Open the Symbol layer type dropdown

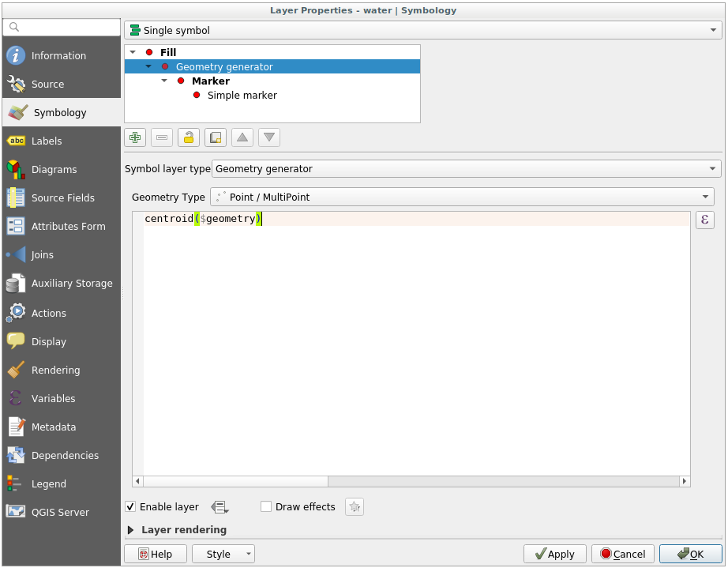466,169
